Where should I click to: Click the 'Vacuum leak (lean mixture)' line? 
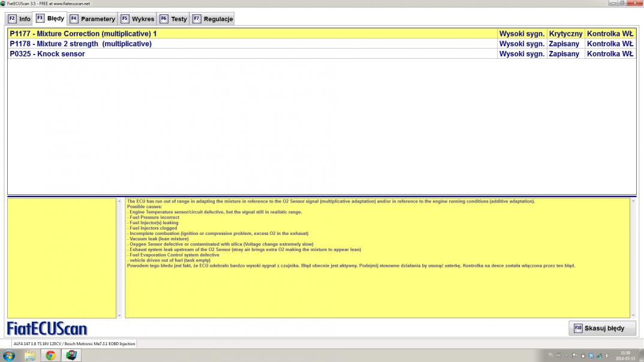click(158, 239)
